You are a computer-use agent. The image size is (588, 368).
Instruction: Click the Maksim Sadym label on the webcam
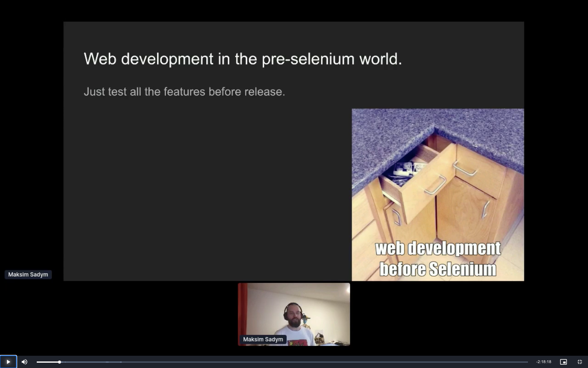(x=263, y=339)
